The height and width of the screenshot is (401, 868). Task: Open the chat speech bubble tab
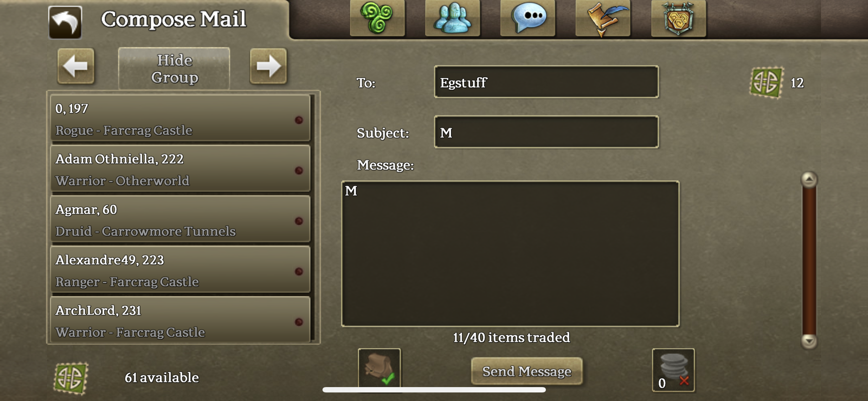[528, 18]
